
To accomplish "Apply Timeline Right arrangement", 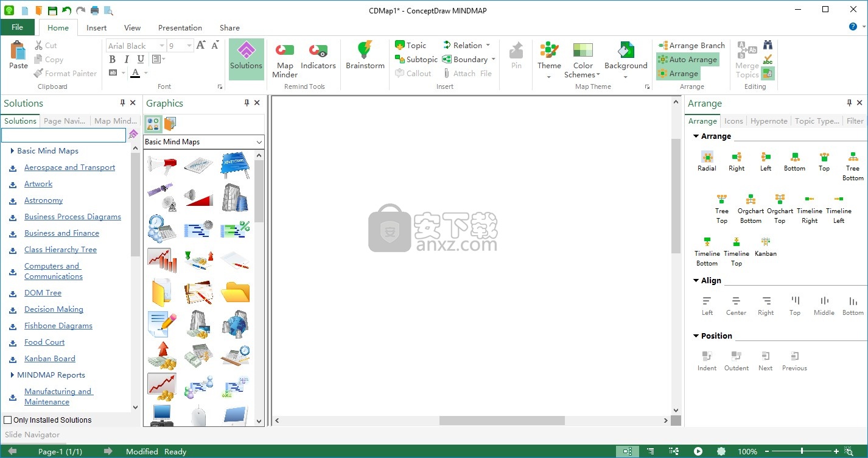I will pyautogui.click(x=810, y=209).
